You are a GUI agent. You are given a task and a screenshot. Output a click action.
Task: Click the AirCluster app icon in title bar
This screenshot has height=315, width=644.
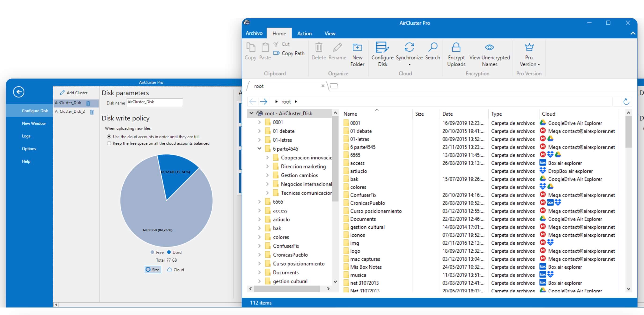pos(247,22)
